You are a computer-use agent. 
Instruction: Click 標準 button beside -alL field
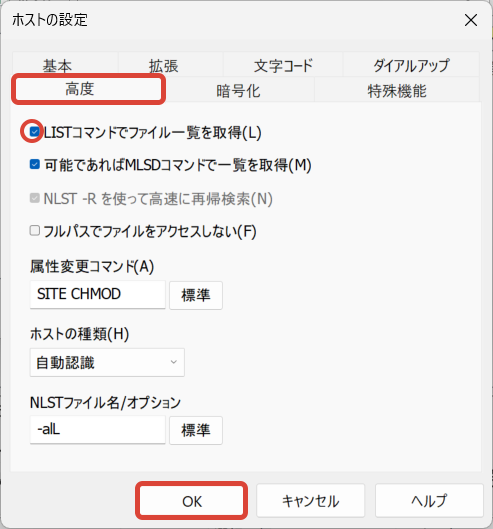(196, 430)
